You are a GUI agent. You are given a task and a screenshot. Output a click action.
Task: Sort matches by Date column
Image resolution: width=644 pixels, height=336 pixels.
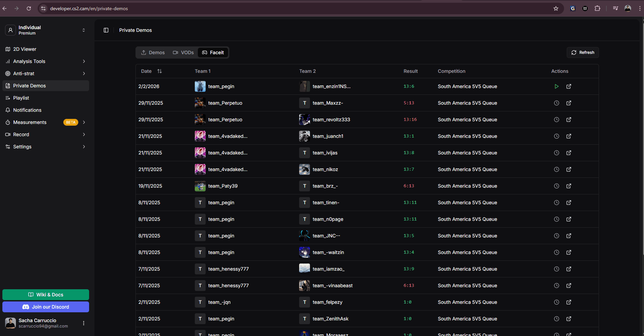click(x=159, y=71)
